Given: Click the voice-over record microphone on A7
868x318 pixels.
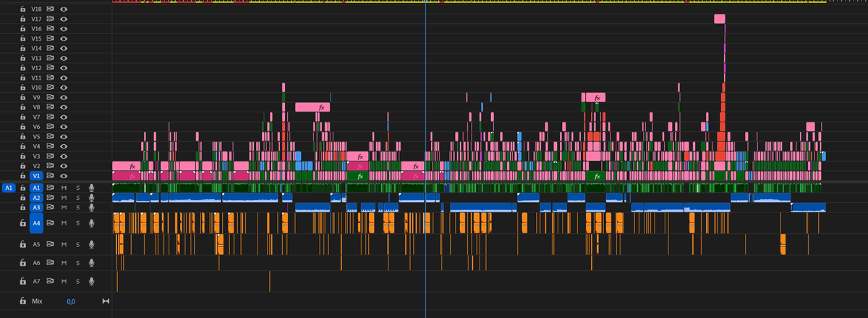Looking at the screenshot, I should click(x=92, y=281).
